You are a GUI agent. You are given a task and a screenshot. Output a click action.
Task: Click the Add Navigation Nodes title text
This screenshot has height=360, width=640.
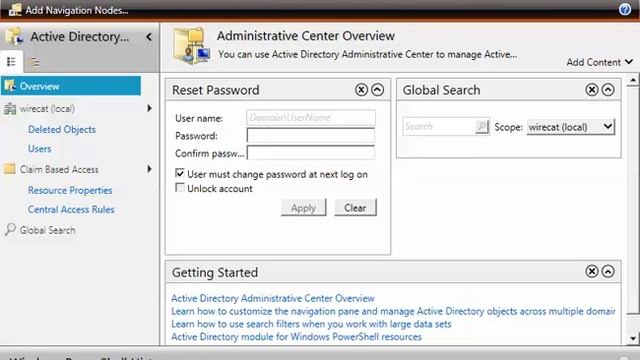click(x=77, y=10)
